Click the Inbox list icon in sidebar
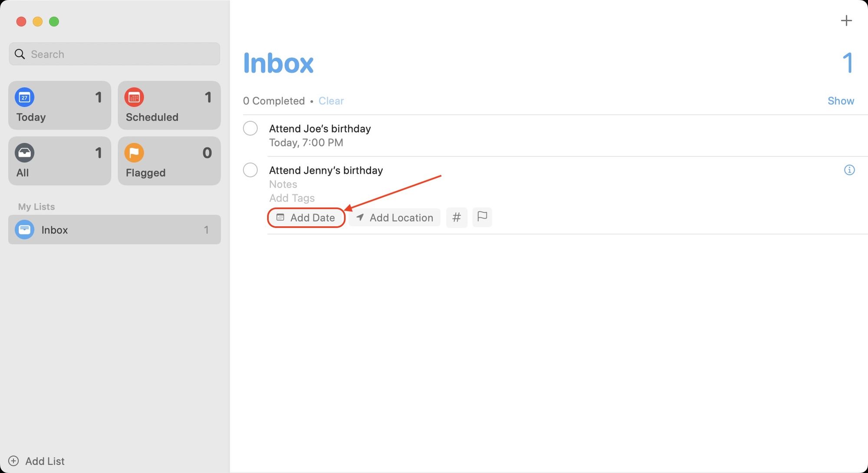 pyautogui.click(x=24, y=229)
